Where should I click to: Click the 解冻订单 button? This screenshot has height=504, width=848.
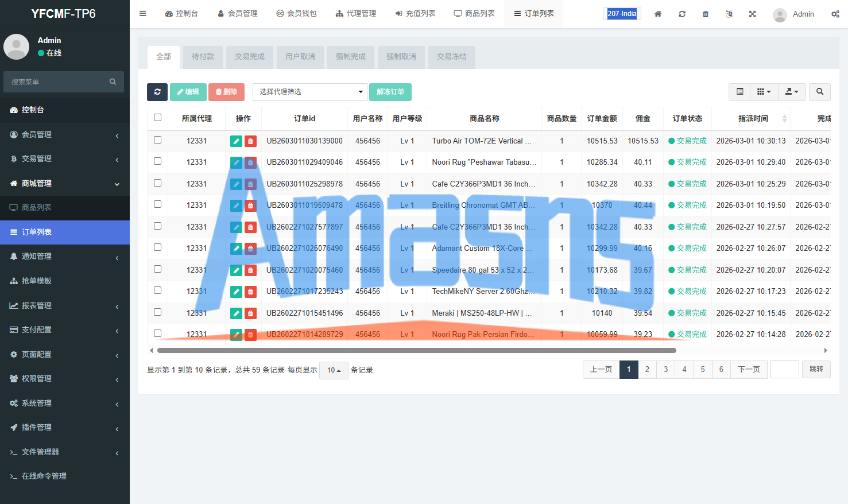tap(390, 92)
